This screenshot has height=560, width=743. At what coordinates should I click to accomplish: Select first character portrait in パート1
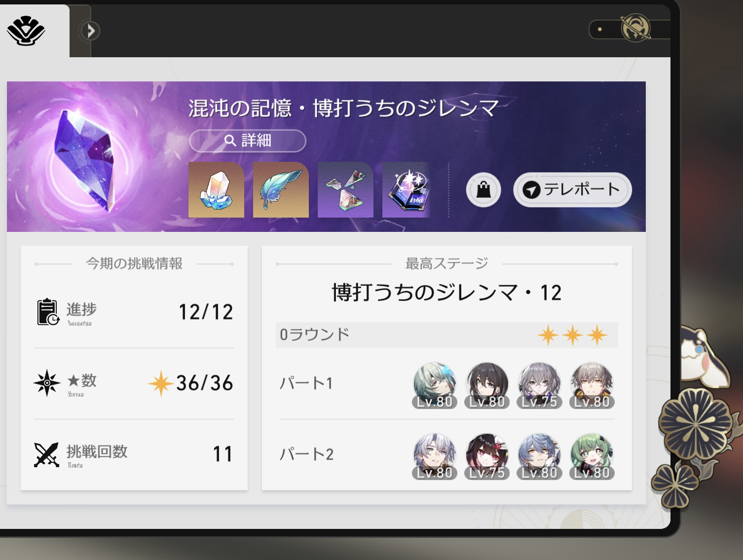tap(435, 385)
